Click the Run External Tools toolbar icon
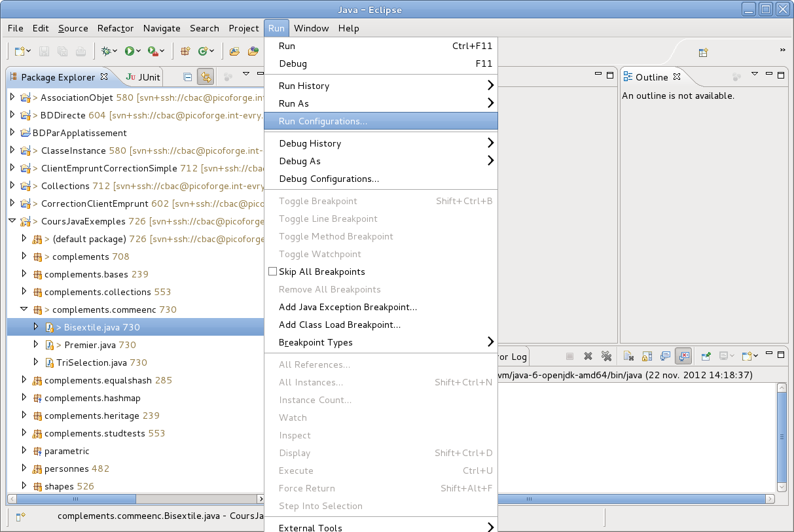Viewport: 794px width, 532px height. pos(153,51)
